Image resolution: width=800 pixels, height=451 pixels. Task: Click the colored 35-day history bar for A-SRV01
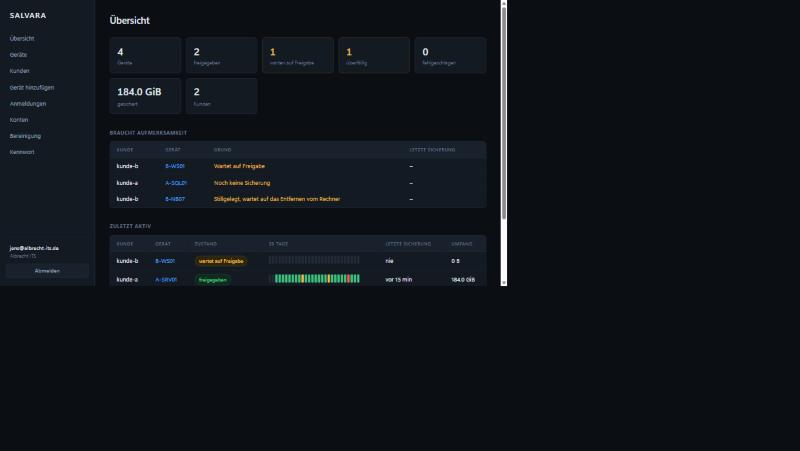coord(314,279)
